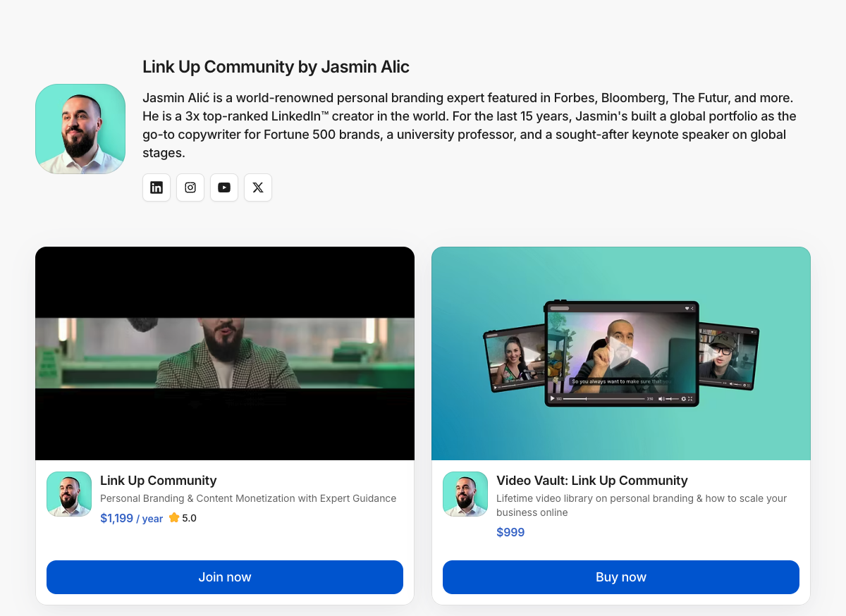Image resolution: width=846 pixels, height=616 pixels.
Task: Toggle playback with the play button
Action: 552,399
